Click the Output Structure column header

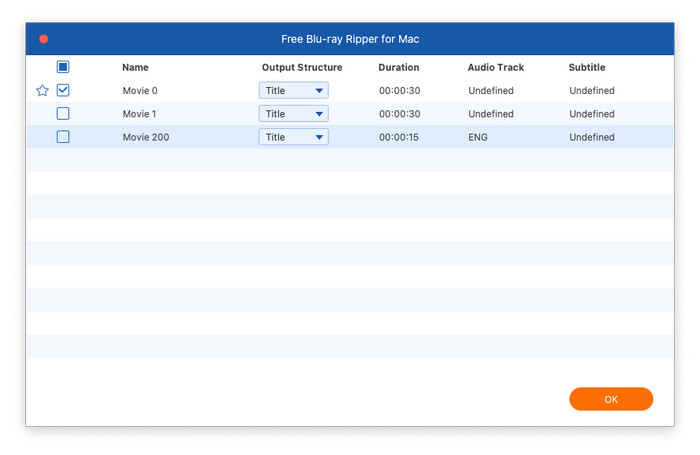[302, 68]
